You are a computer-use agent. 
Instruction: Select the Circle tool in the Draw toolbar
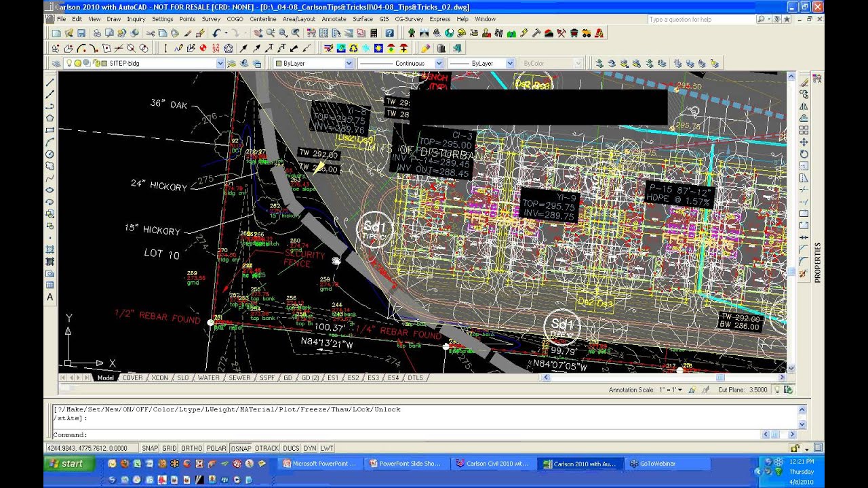pos(50,155)
